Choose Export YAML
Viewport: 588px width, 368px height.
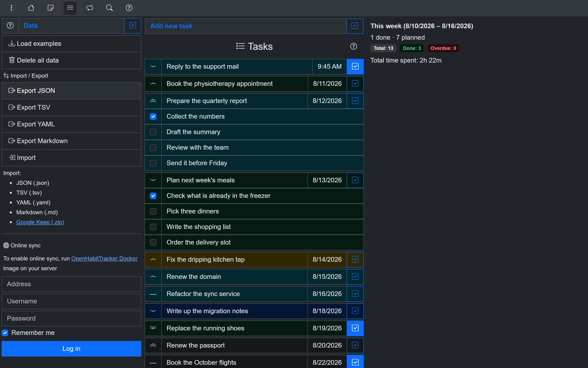click(71, 124)
